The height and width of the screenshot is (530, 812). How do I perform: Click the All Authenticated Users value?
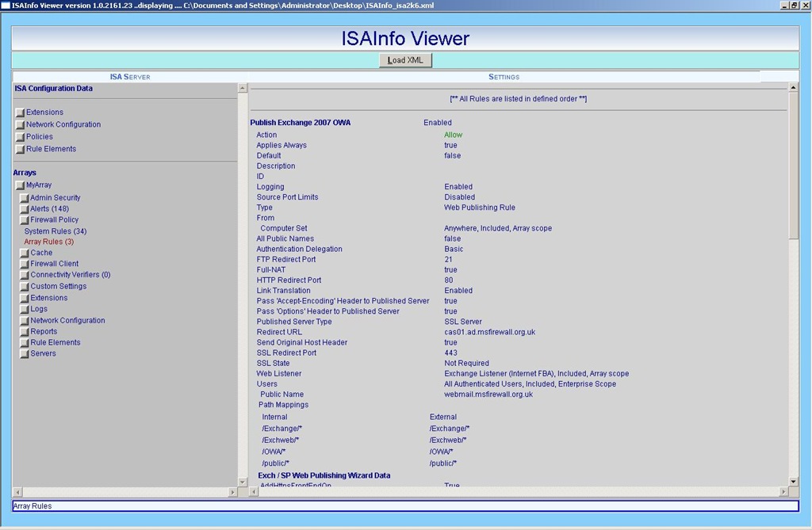(530, 384)
